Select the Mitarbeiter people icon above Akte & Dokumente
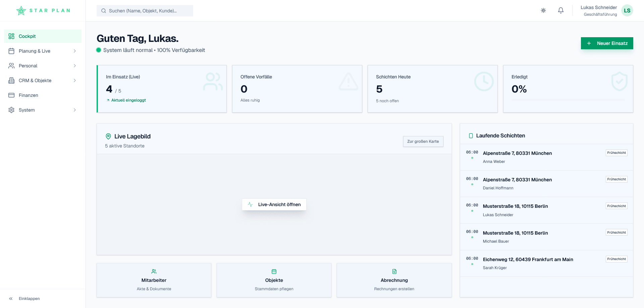The width and height of the screenshot is (644, 308). pyautogui.click(x=154, y=271)
